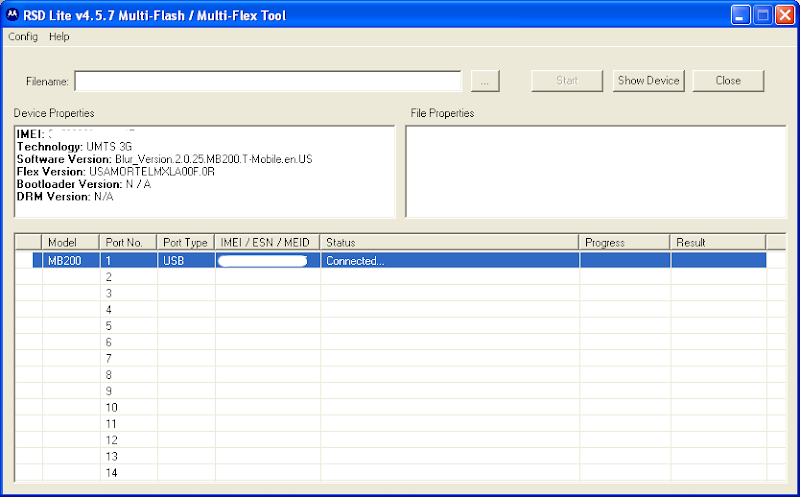Click the IMEI line in Device Properties

coord(76,134)
